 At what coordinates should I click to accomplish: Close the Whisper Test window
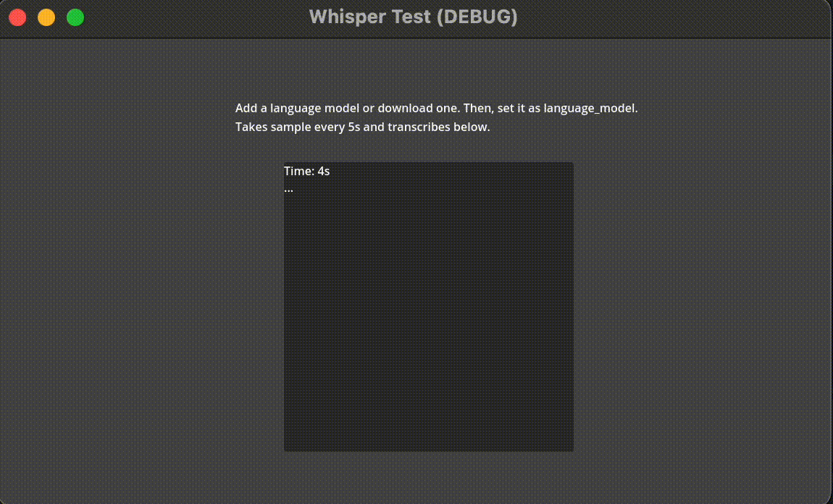(x=17, y=17)
